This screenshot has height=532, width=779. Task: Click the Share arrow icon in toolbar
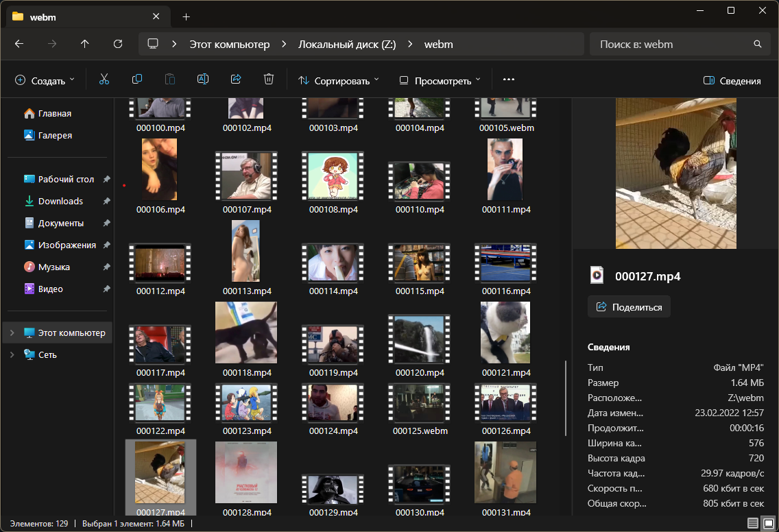tap(236, 80)
